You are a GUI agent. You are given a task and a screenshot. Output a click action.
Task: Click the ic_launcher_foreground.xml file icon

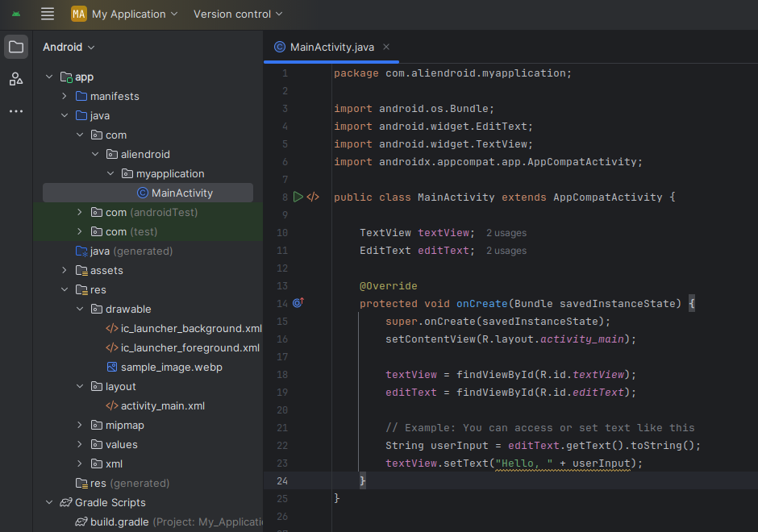point(111,348)
